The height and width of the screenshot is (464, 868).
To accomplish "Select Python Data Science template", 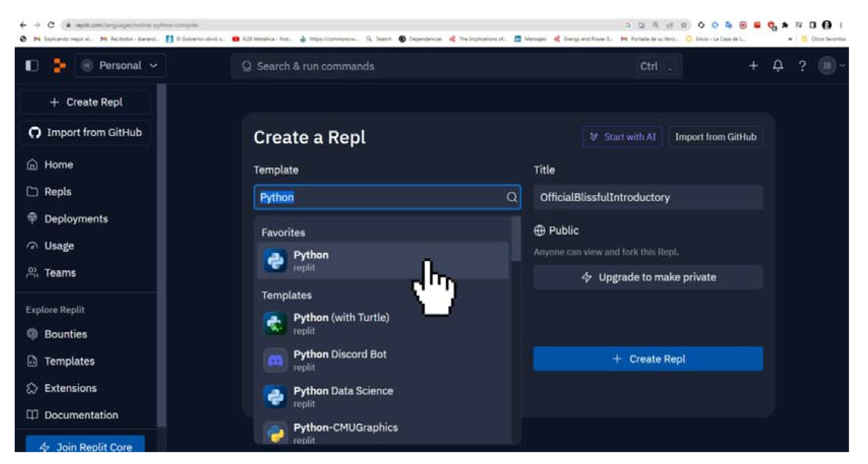I will [383, 397].
